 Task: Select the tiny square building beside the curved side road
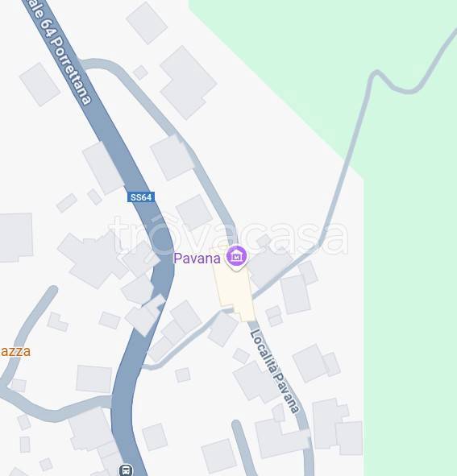(x=140, y=72)
